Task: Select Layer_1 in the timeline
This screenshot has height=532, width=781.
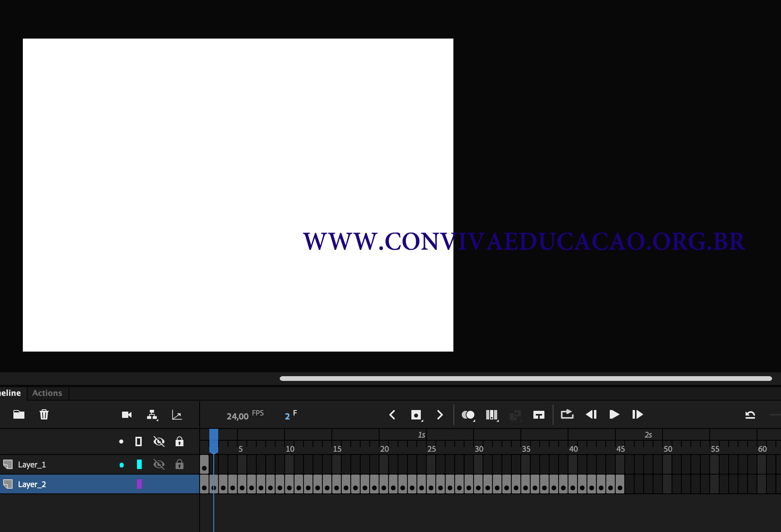Action: (32, 465)
